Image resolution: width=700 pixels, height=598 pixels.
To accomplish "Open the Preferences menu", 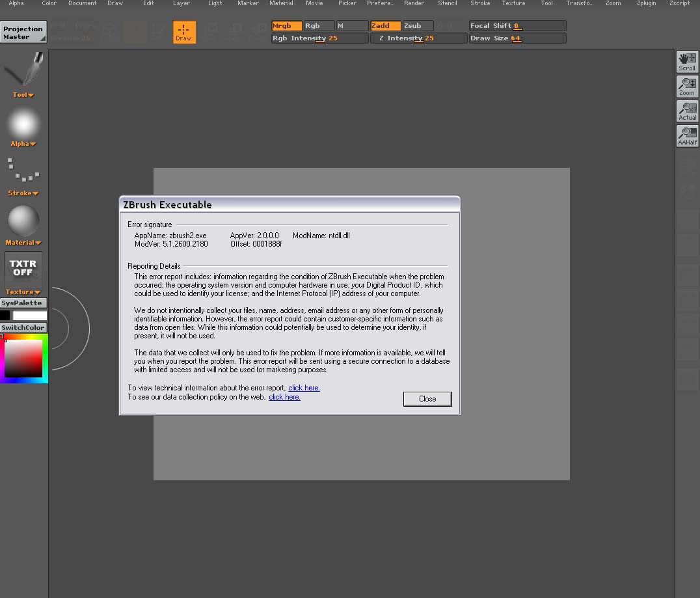I will point(381,3).
